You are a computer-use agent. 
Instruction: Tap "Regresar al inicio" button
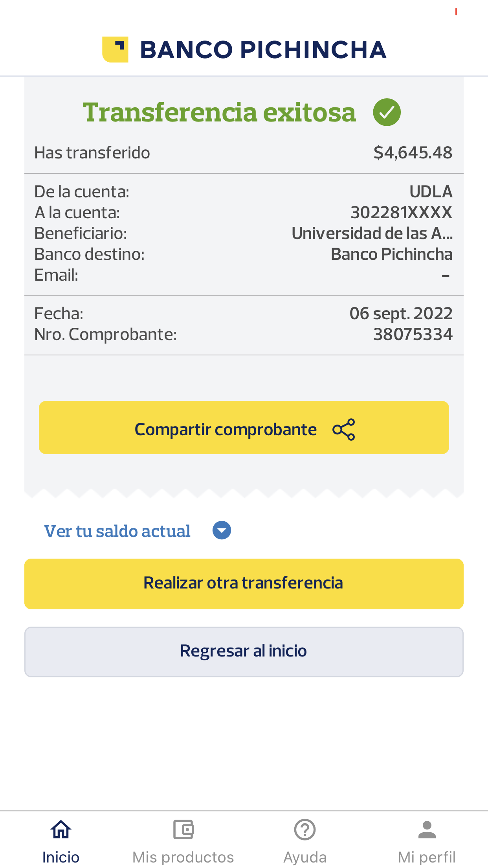[244, 651]
